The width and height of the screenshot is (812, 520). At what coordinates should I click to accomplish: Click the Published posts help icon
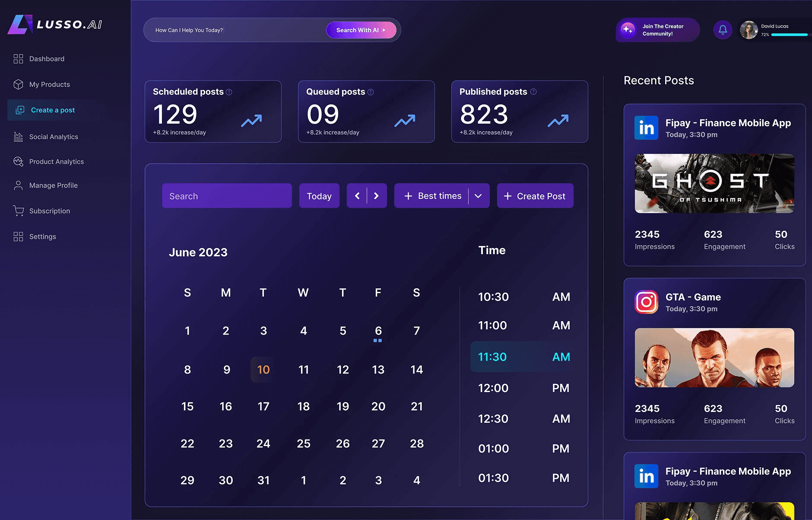(x=533, y=92)
